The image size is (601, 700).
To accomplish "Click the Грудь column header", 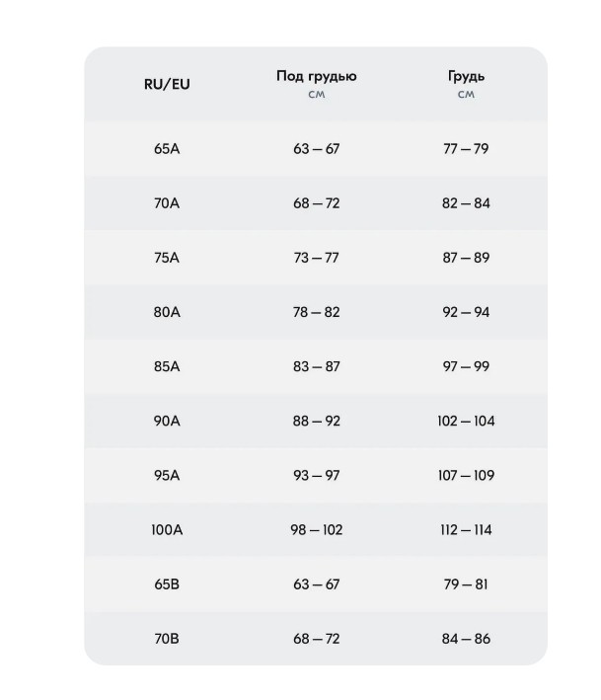I will (466, 77).
